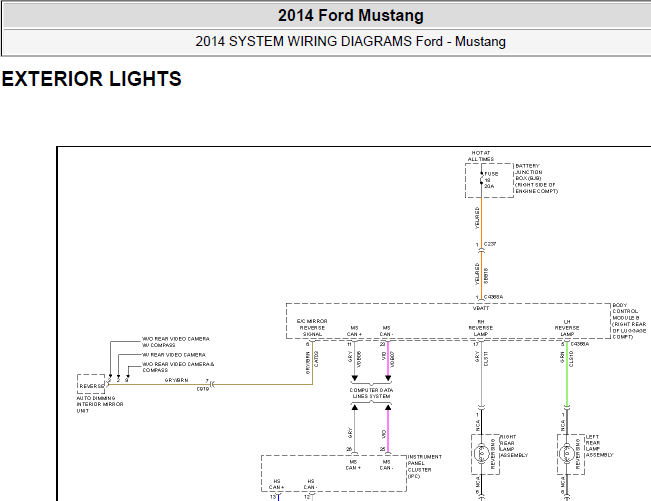Click the right rear reverse lamp bulb symbol
Screen dimensions: 651x501
tap(482, 454)
